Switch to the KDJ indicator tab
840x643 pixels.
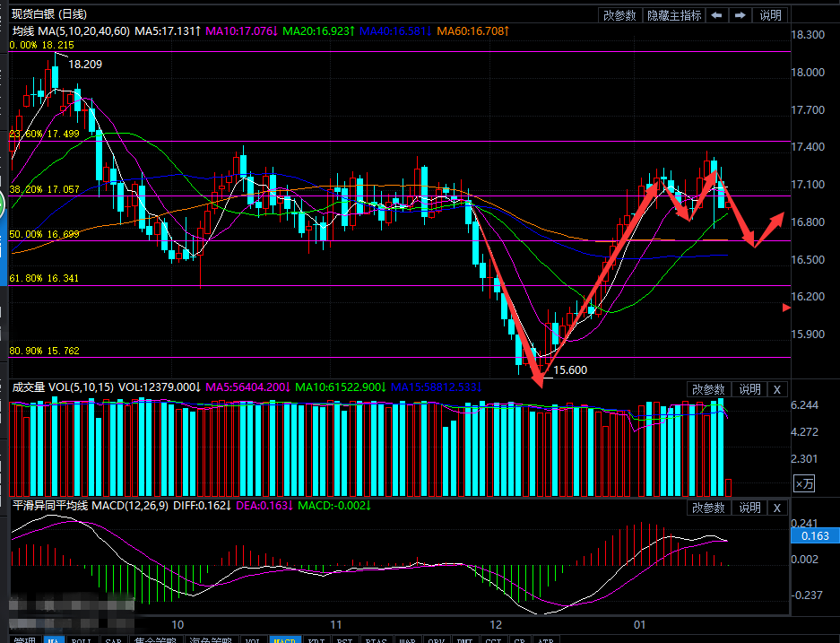click(x=316, y=639)
